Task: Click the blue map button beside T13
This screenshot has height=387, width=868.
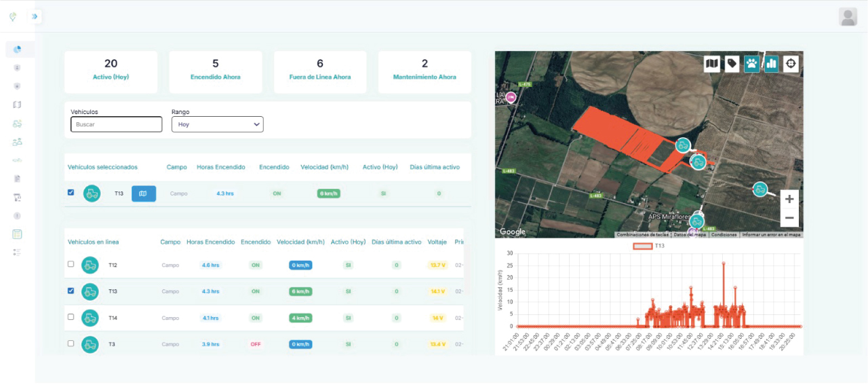Action: tap(143, 193)
